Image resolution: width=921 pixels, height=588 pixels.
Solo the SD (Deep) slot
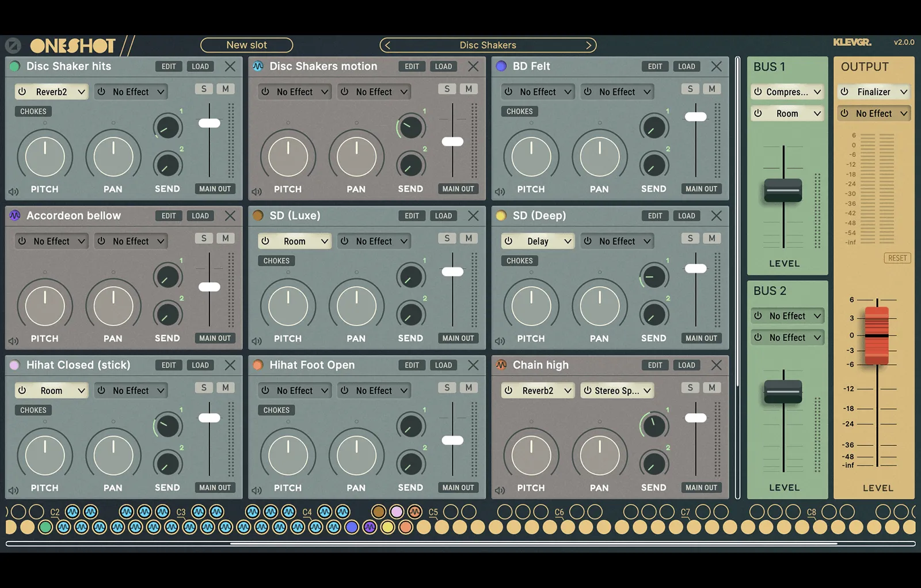click(690, 238)
